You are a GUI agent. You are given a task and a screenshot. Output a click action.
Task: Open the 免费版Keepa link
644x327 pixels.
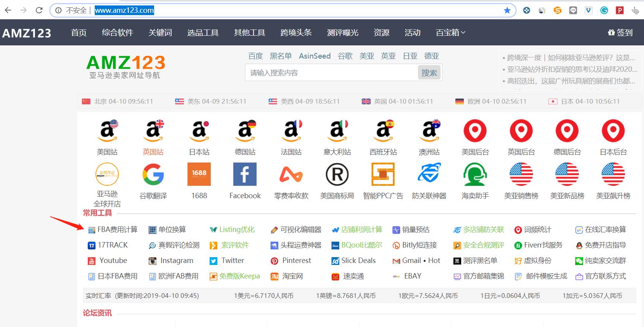235,276
